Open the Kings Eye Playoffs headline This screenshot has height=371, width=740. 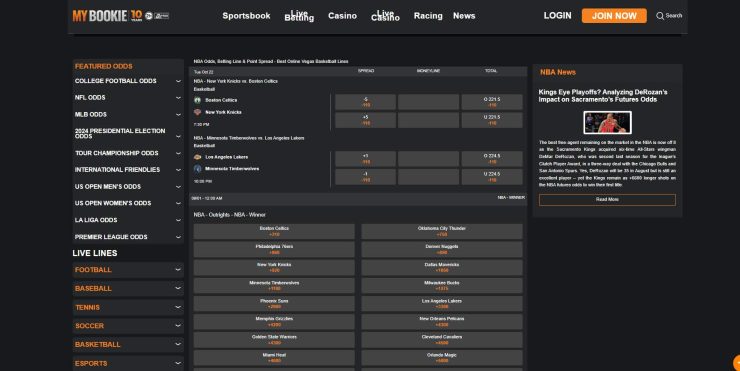pos(603,96)
